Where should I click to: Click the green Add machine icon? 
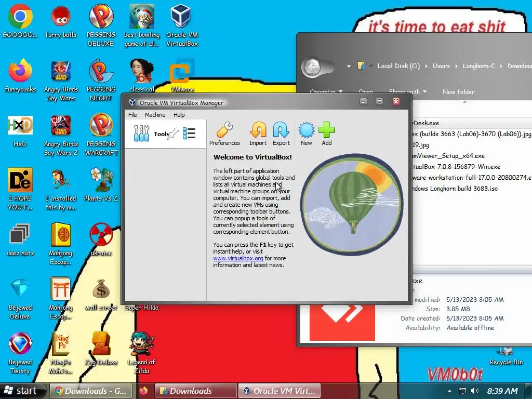click(x=327, y=134)
